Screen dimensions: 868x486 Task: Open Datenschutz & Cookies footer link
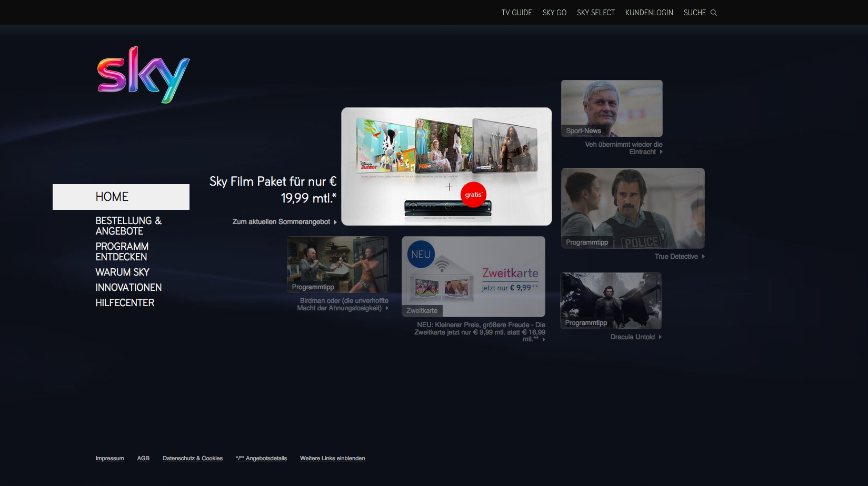[x=193, y=459]
